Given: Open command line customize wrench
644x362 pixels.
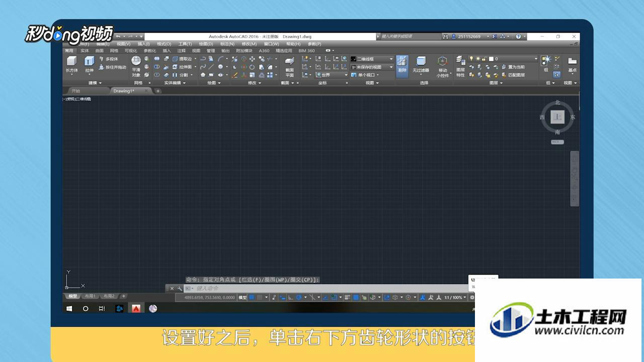Looking at the screenshot, I should [179, 289].
